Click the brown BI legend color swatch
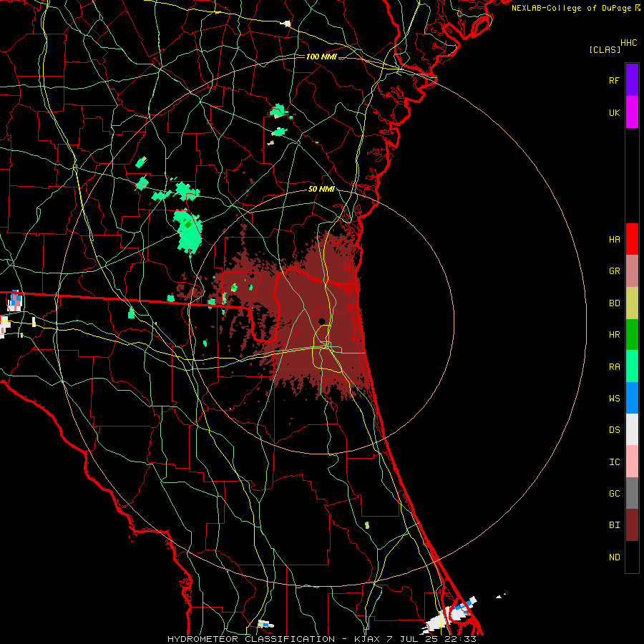This screenshot has height=644, width=644. 632,525
